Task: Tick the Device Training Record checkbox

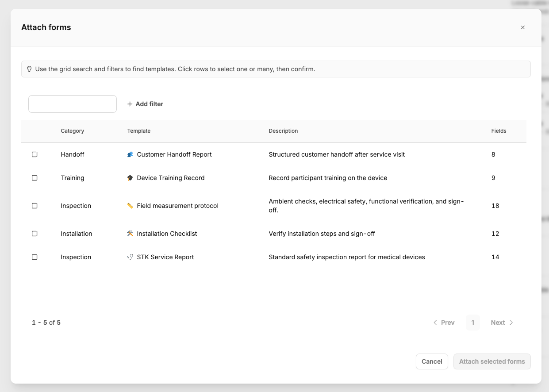Action: (35, 178)
